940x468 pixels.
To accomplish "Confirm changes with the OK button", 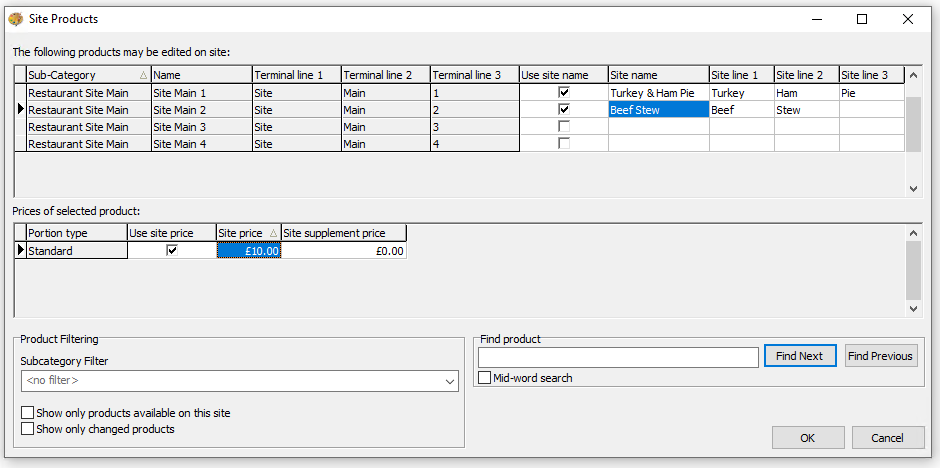I will [808, 438].
